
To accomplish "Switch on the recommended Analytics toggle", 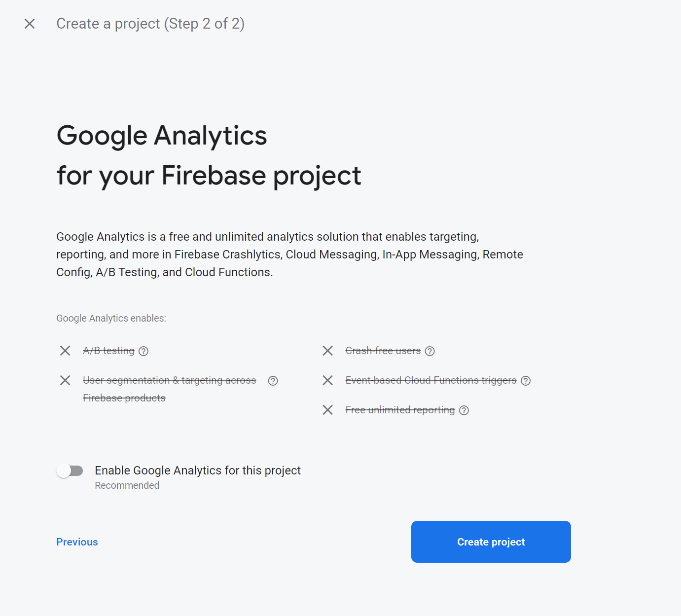I will [70, 471].
